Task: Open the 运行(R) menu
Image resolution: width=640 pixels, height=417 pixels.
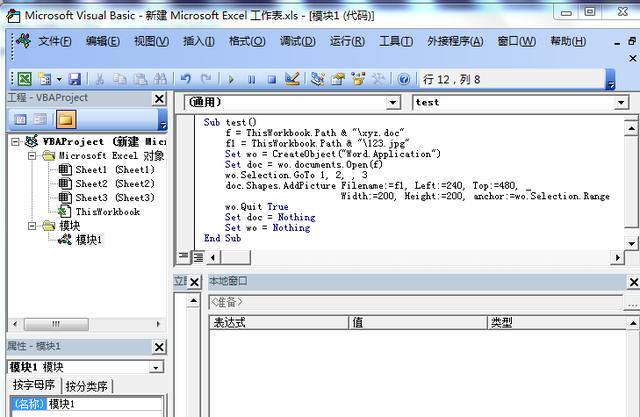Action: coord(347,41)
